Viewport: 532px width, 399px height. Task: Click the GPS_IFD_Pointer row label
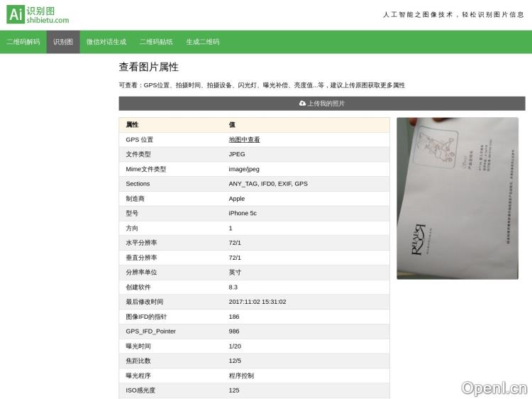(150, 332)
